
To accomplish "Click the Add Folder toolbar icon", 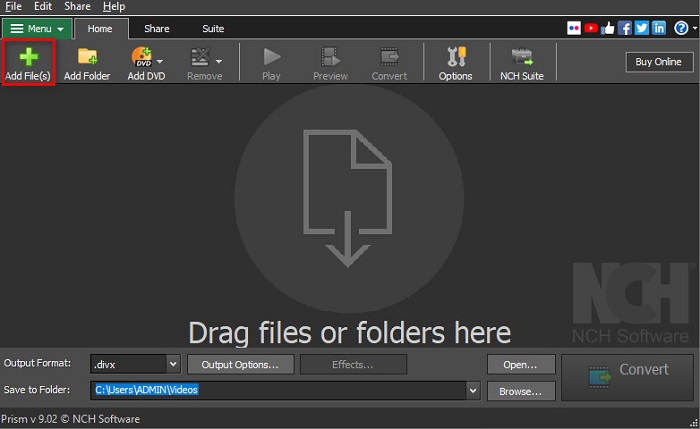I will click(87, 57).
